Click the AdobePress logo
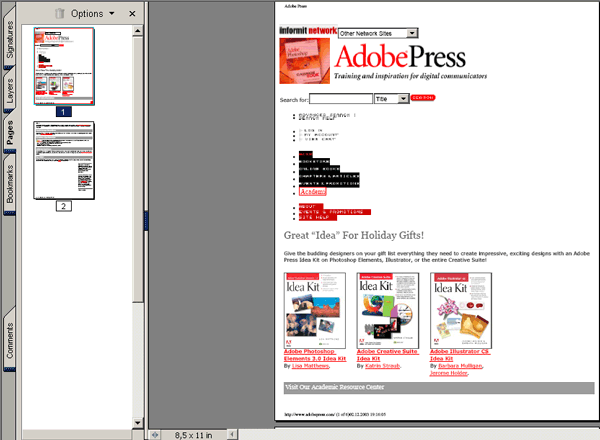The width and height of the screenshot is (600, 440). point(400,57)
